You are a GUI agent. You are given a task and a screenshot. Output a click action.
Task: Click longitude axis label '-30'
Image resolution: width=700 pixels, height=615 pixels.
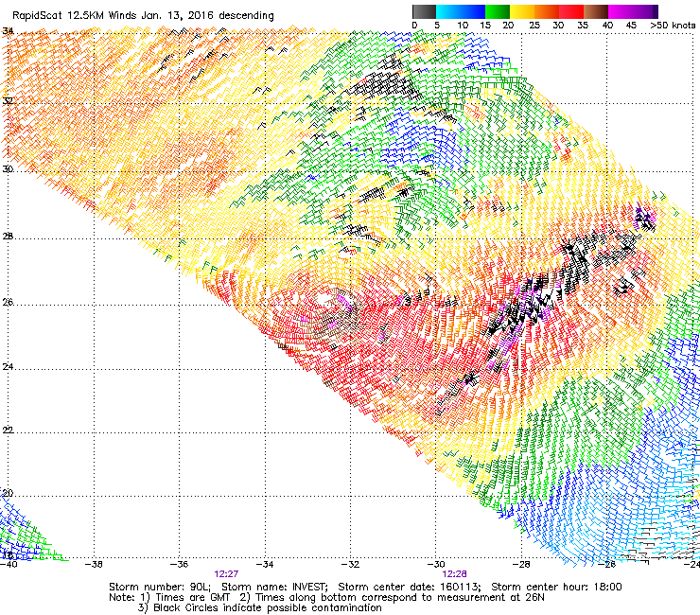pyautogui.click(x=436, y=565)
